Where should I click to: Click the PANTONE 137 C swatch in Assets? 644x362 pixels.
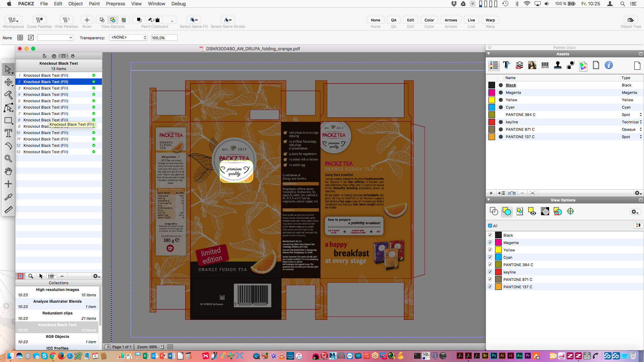[x=492, y=137]
